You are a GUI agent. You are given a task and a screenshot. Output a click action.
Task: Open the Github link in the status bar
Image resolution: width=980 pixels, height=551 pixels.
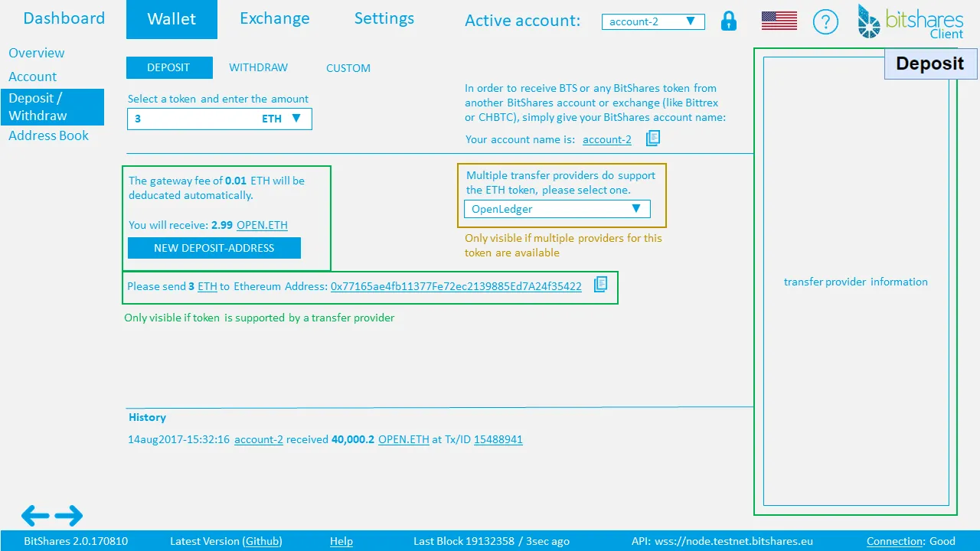(263, 541)
